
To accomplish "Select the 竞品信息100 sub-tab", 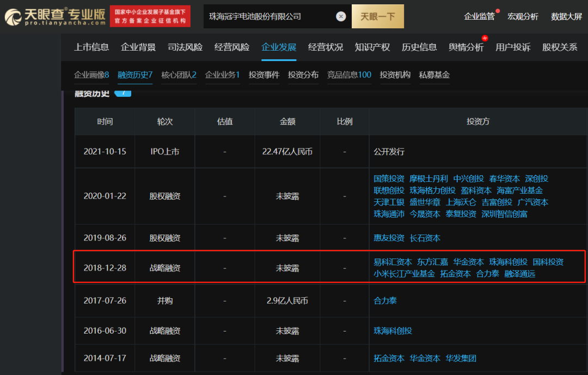I will (x=349, y=75).
